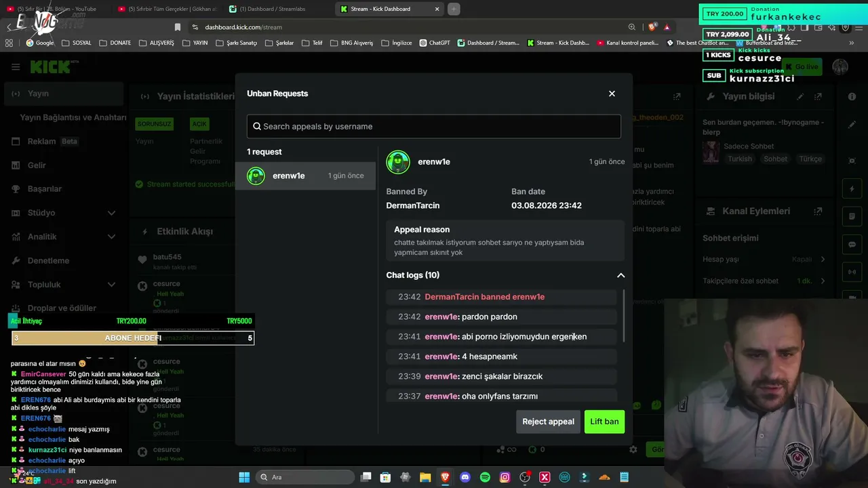The height and width of the screenshot is (488, 868).
Task: Expand the Stüdyo sidebar section
Action: click(x=63, y=213)
